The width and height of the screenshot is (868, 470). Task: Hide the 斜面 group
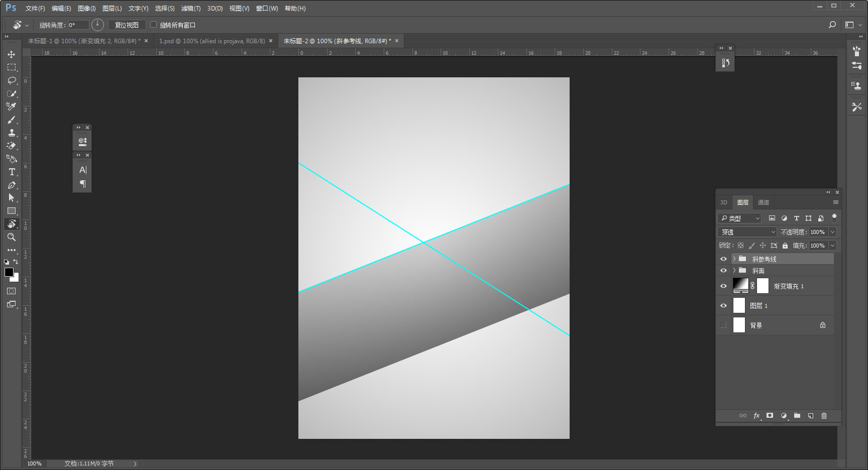coord(723,271)
